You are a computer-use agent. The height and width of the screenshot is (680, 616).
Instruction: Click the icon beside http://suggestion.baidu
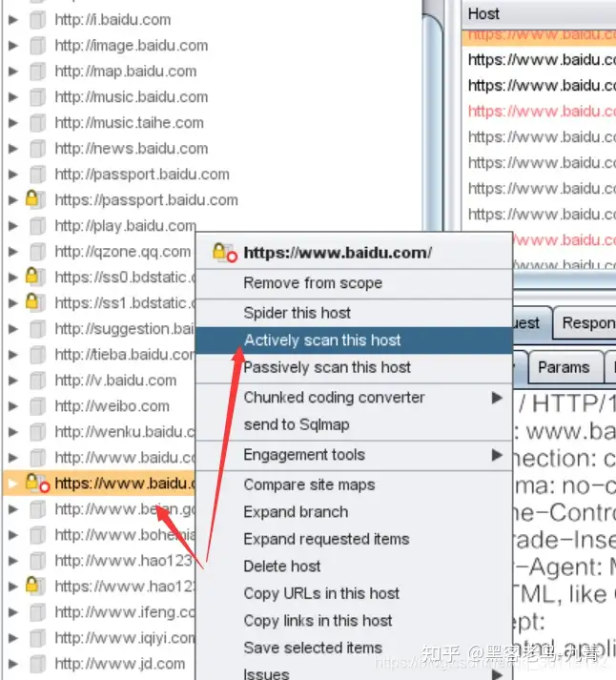pos(37,329)
